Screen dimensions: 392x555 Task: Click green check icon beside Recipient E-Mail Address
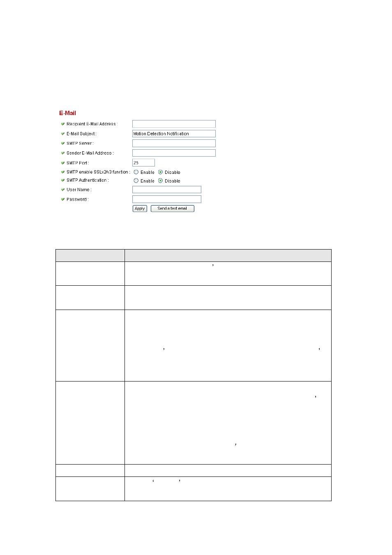(63, 124)
